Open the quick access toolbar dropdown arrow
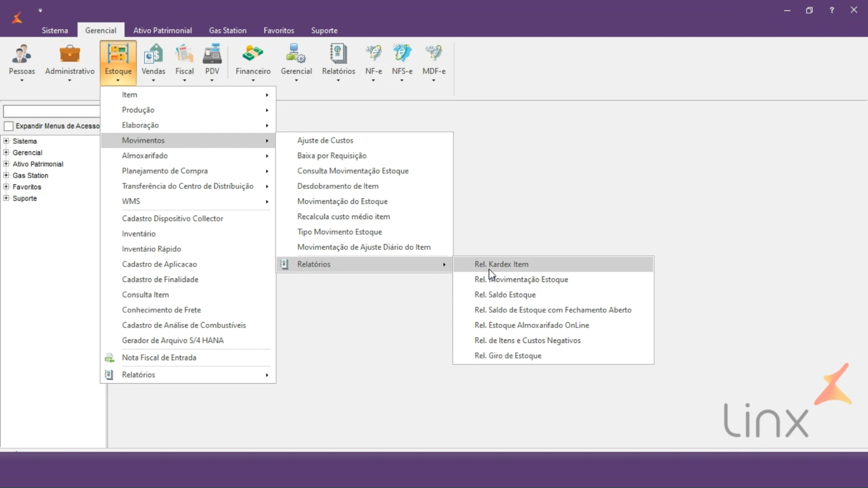 [x=40, y=10]
